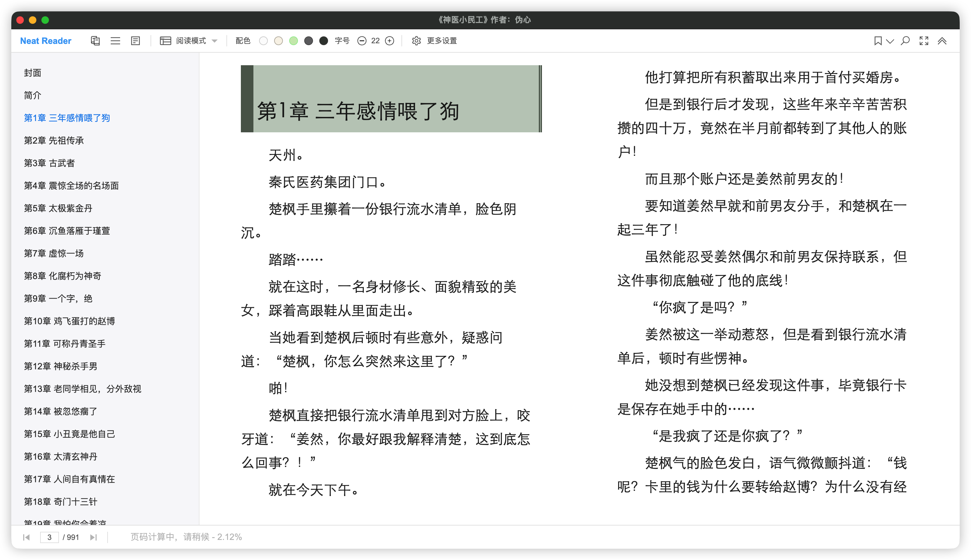Click the page number input field
Viewport: 971px width, 560px height.
point(49,537)
